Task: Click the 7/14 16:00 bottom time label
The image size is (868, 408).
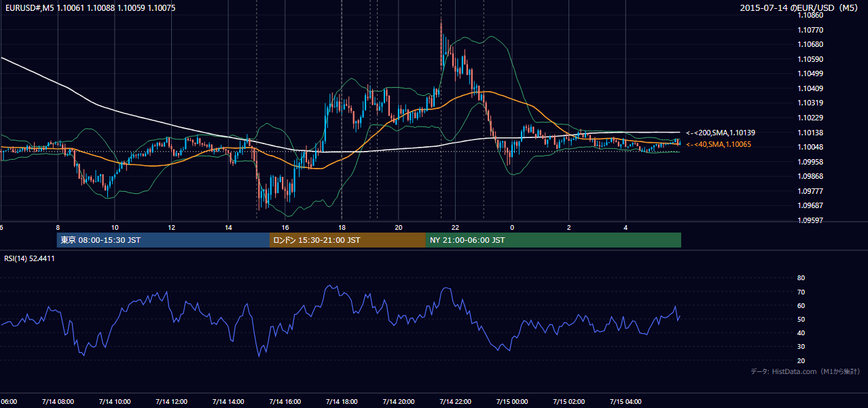Action: click(285, 402)
